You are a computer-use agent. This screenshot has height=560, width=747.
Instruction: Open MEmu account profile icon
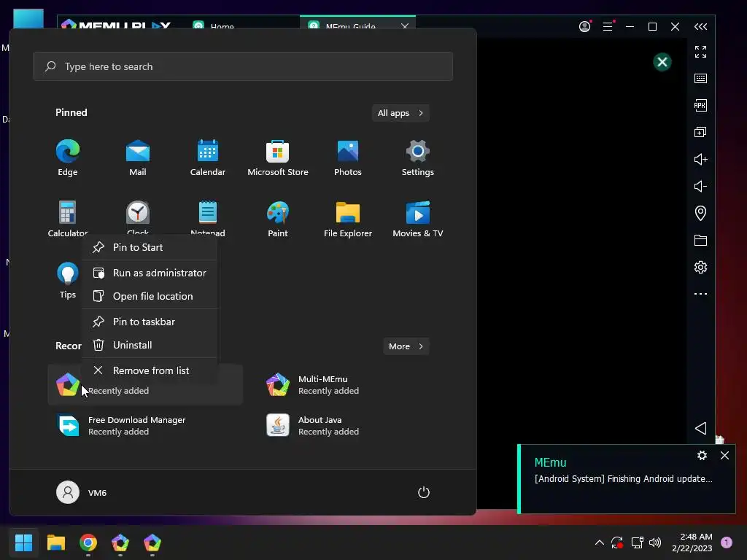(x=584, y=27)
